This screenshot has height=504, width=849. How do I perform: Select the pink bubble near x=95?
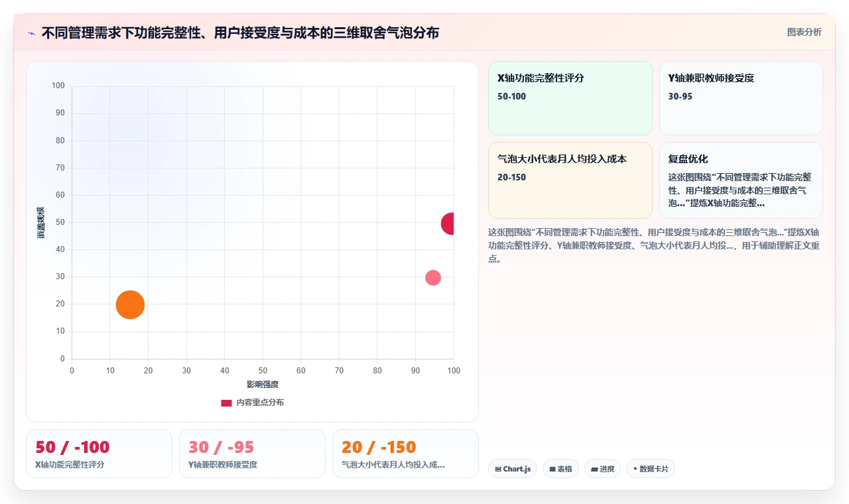(433, 278)
